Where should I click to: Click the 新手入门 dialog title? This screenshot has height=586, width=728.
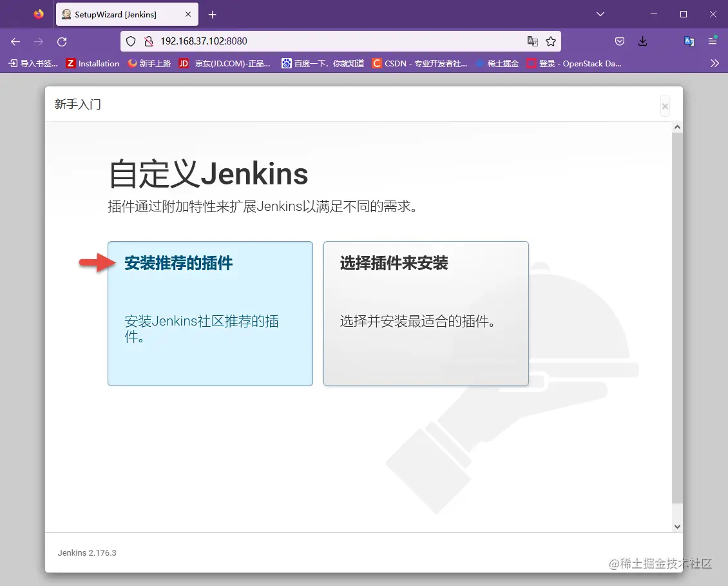coord(77,104)
